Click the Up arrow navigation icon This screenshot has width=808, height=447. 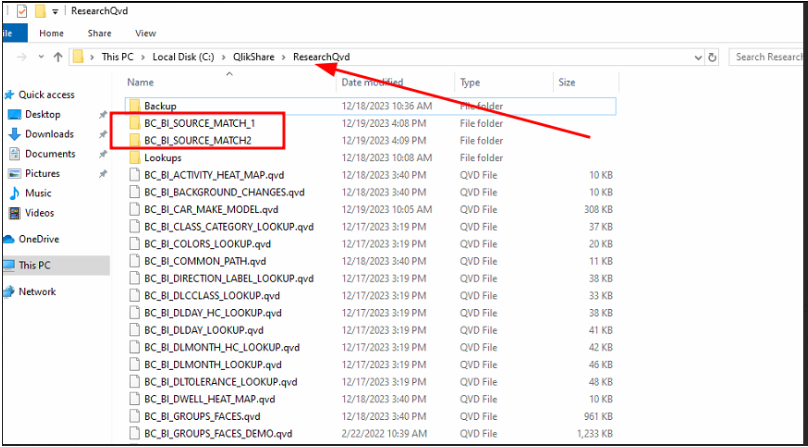pyautogui.click(x=58, y=57)
